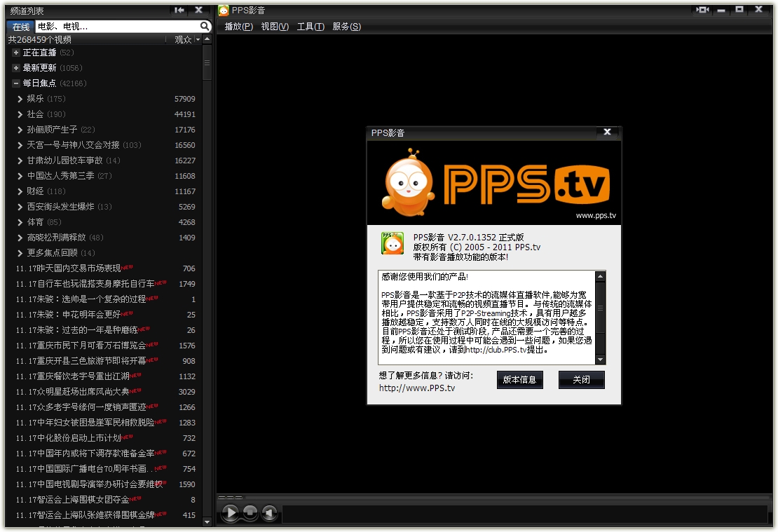Open the 视图(V) menu
The image size is (778, 532).
click(275, 27)
